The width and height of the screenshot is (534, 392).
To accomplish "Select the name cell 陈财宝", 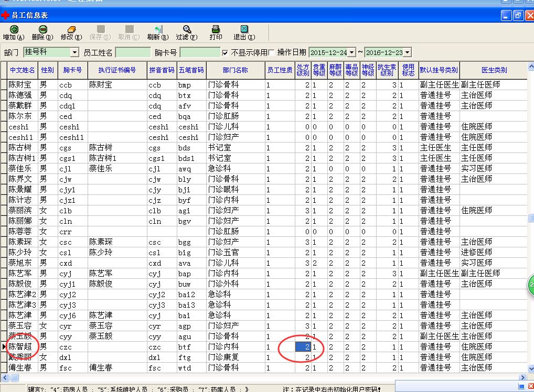I will (x=23, y=85).
